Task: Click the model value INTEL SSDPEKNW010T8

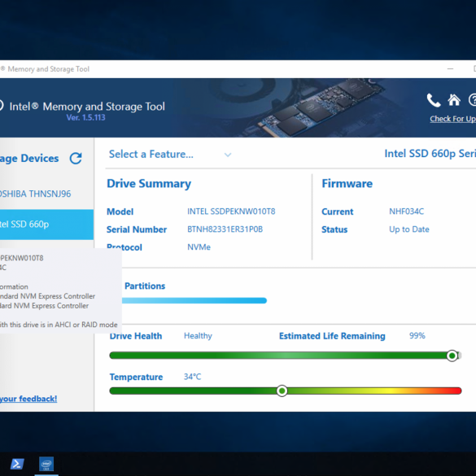Action: tap(231, 212)
